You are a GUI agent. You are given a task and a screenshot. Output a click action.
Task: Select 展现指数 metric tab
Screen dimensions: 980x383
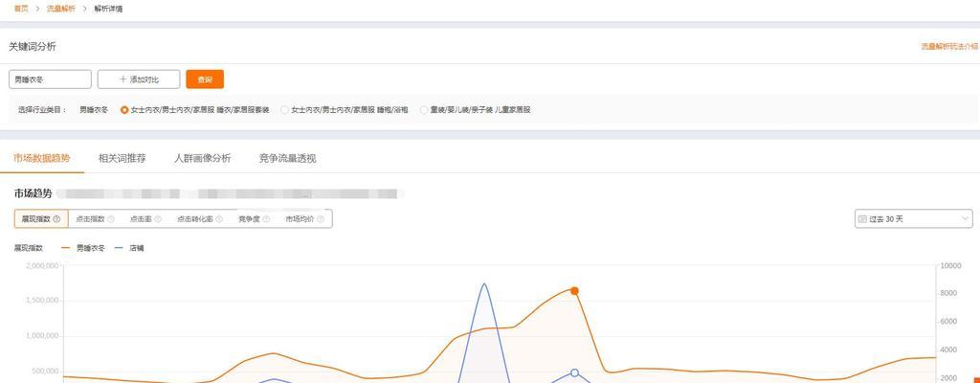(41, 219)
